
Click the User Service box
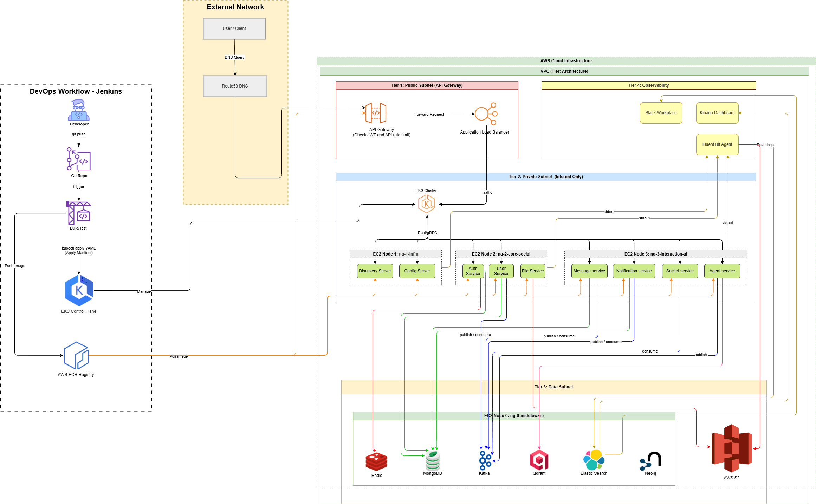tap(501, 271)
